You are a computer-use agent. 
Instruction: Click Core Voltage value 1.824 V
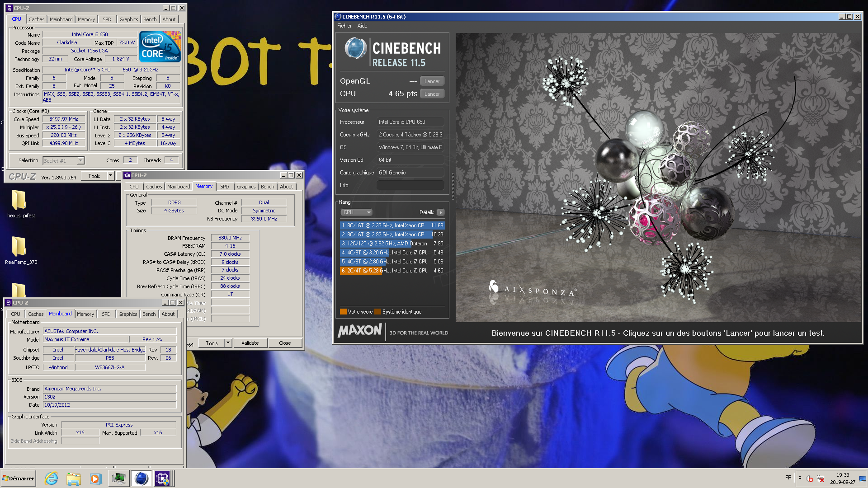point(121,59)
